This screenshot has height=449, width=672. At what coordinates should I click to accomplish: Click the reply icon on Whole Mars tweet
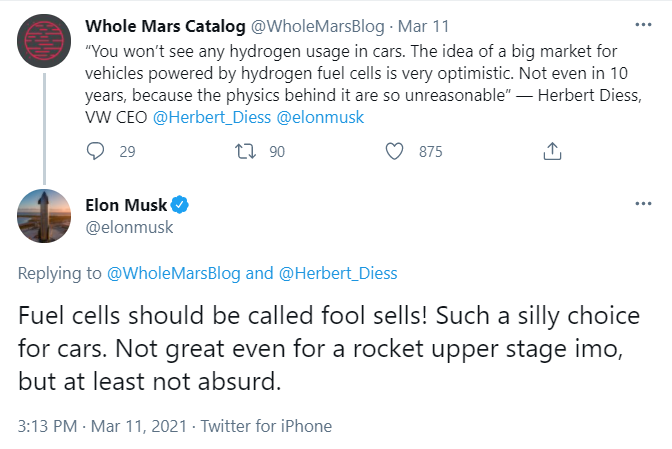coord(97,151)
